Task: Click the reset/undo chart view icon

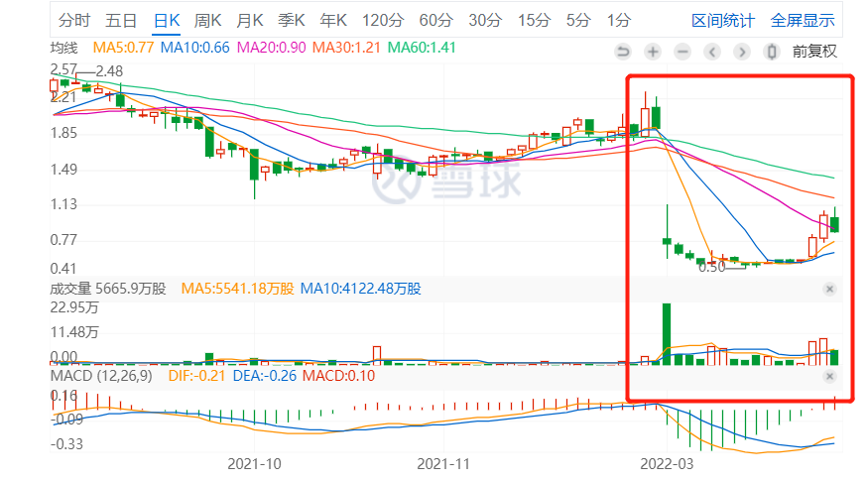Action: [623, 52]
